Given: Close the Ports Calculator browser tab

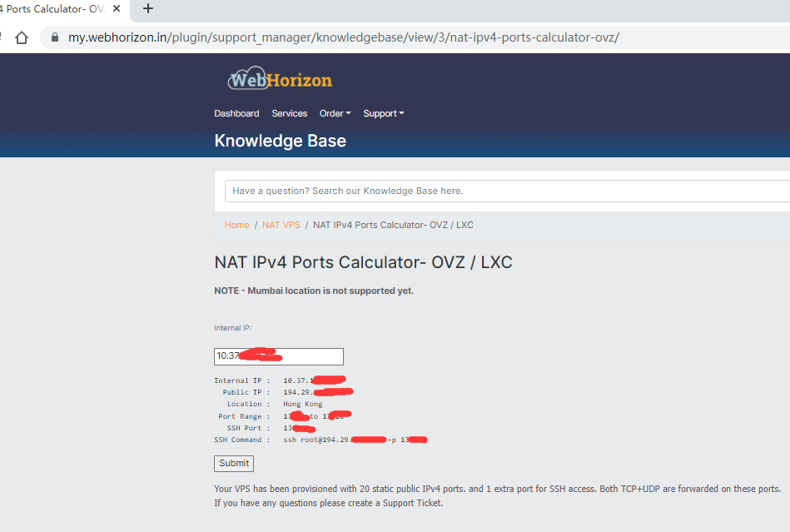Looking at the screenshot, I should pos(117,8).
